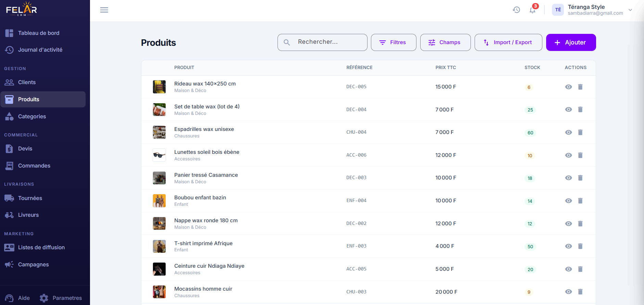Open Tournées under Livraisons
644x305 pixels.
click(x=43, y=198)
